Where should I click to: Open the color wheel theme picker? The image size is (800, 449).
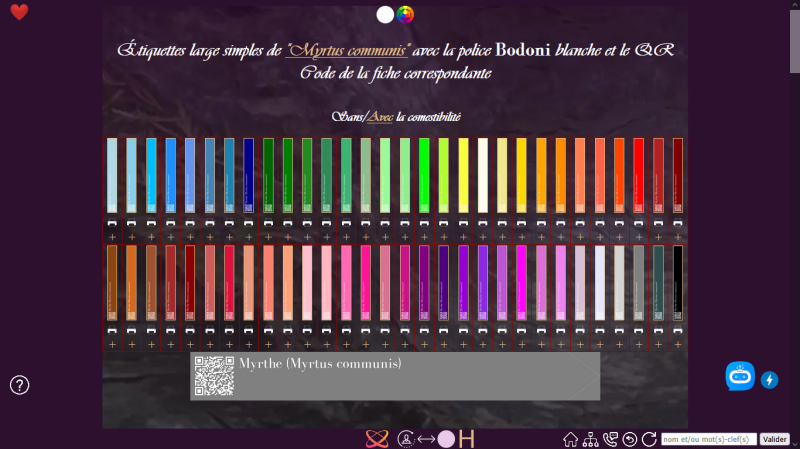click(405, 15)
